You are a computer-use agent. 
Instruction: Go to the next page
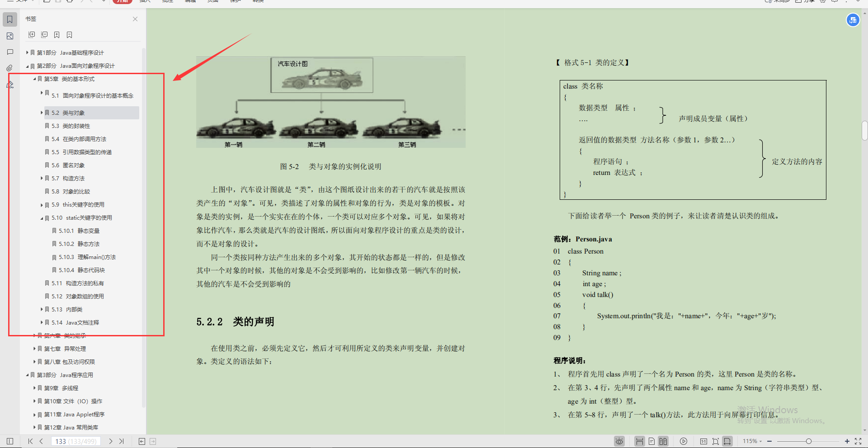click(110, 441)
